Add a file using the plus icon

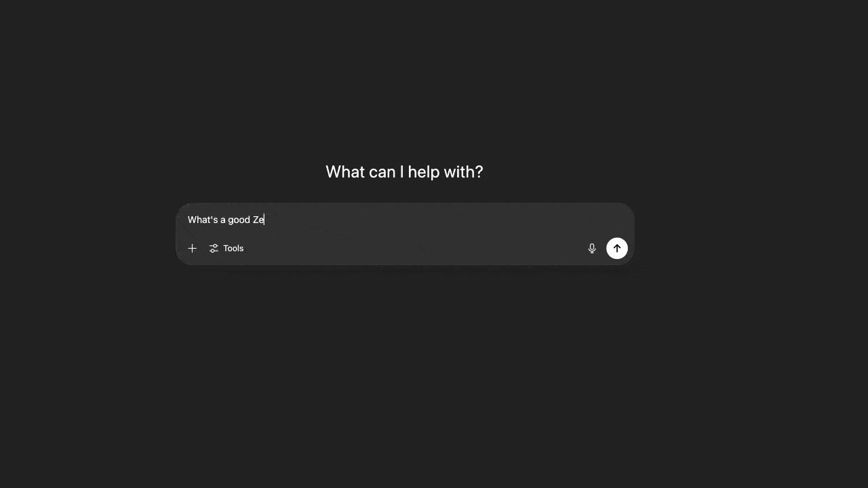tap(193, 249)
